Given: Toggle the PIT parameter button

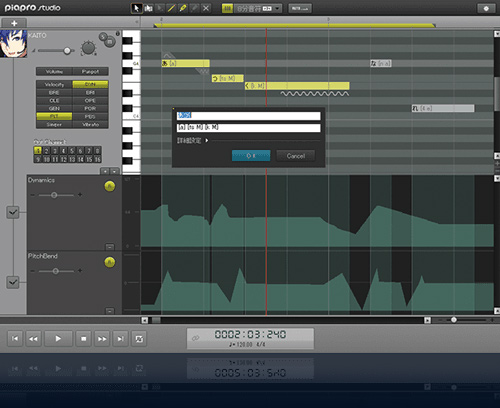Looking at the screenshot, I should (x=54, y=116).
